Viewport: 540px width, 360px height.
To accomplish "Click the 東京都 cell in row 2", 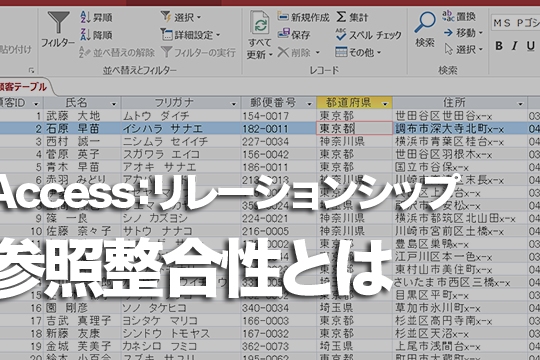I will 354,128.
